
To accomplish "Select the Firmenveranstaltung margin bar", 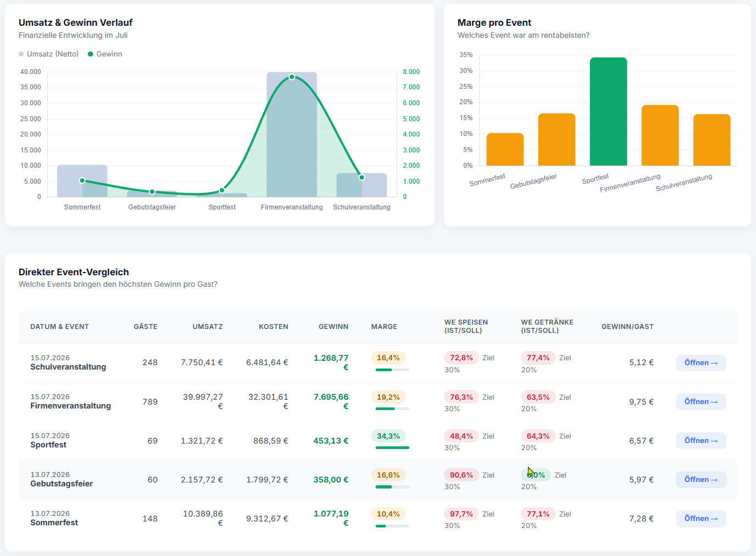I will point(660,135).
